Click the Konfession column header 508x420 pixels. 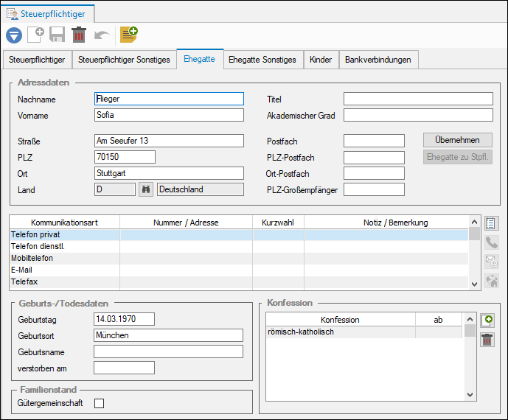[340, 320]
